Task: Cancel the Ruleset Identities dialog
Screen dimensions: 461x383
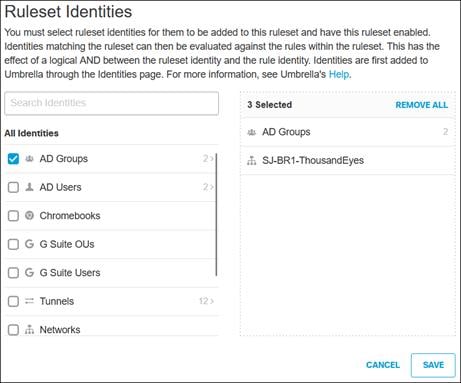Action: (383, 365)
